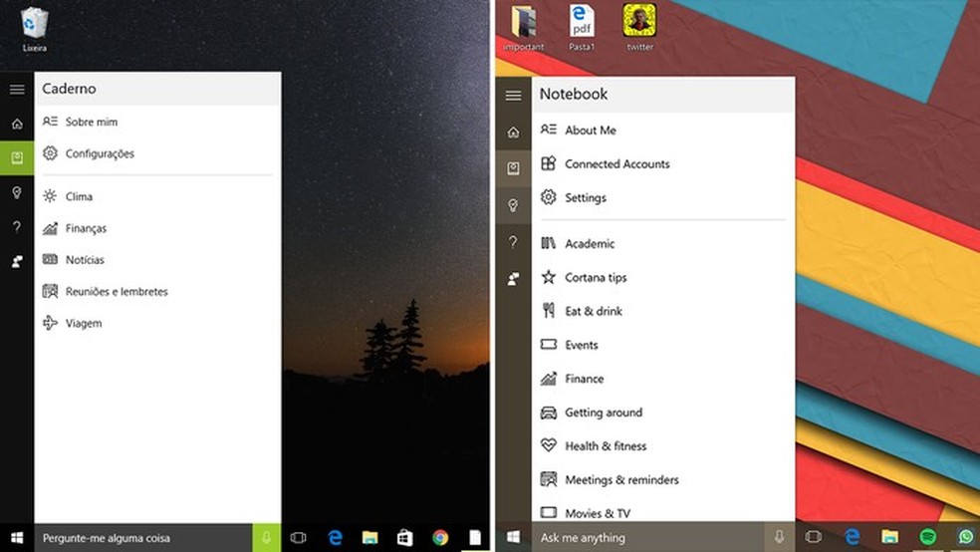Viewport: 980px width, 552px height.
Task: Open Start menu on left taskbar
Action: click(x=17, y=538)
